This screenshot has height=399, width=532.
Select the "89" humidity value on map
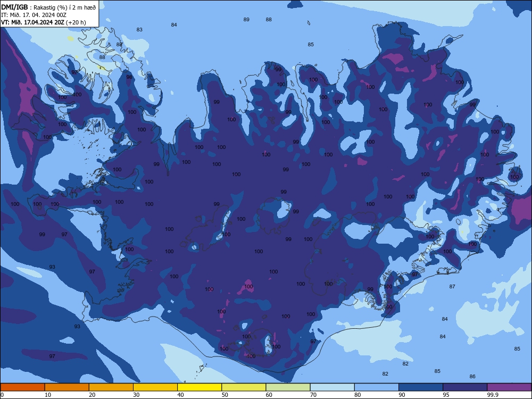pyautogui.click(x=246, y=19)
